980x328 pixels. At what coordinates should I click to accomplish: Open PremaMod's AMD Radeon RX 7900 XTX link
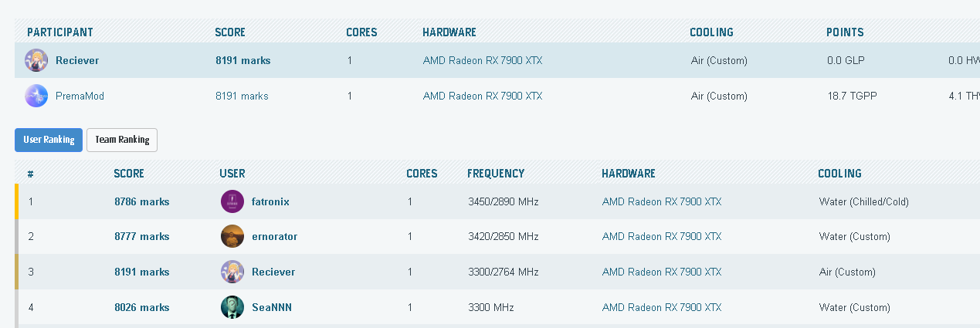click(483, 96)
